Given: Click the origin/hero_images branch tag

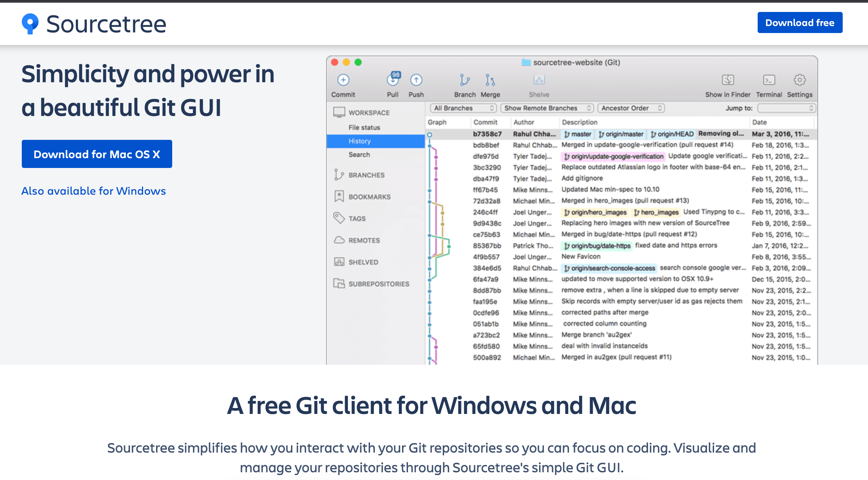Looking at the screenshot, I should tap(595, 212).
